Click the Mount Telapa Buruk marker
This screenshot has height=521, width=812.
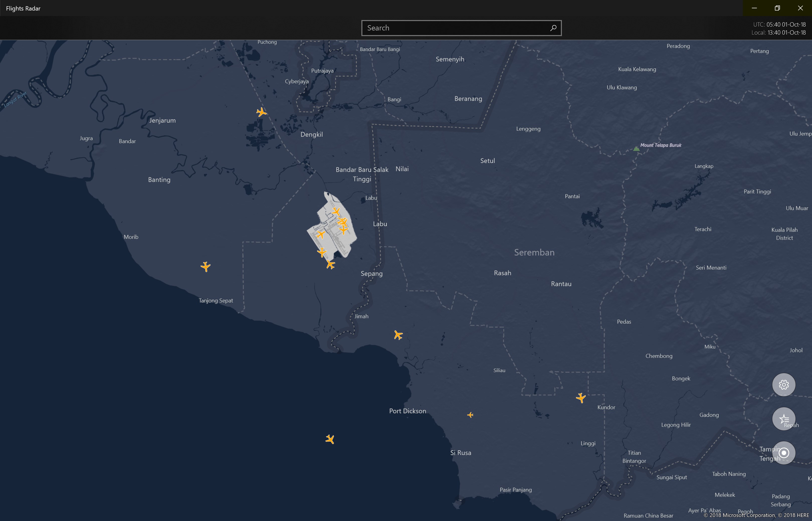pyautogui.click(x=636, y=149)
